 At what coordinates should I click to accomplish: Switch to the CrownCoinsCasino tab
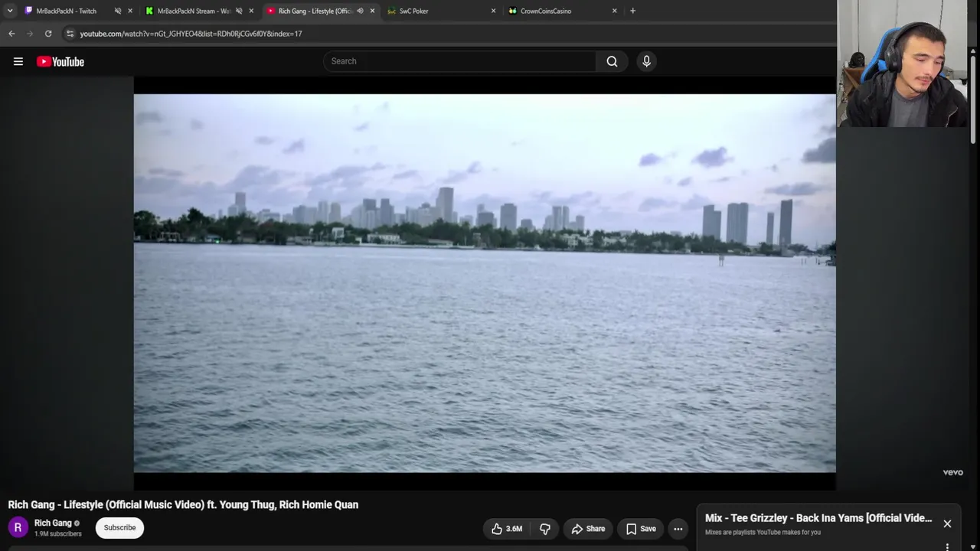coord(546,11)
